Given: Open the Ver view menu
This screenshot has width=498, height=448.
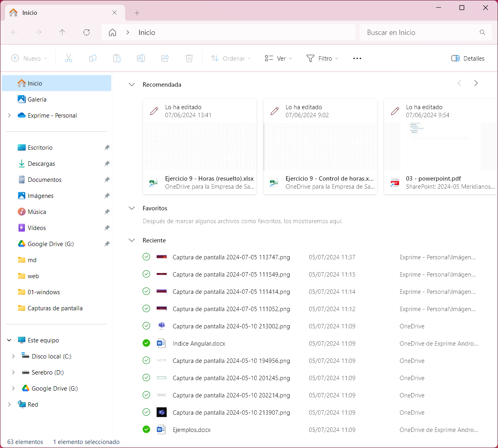Looking at the screenshot, I should coord(278,58).
